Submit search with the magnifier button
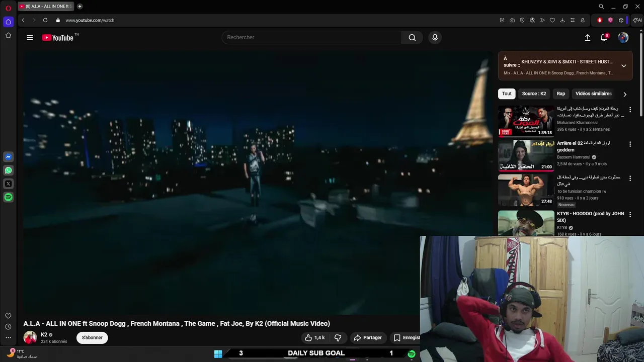644x362 pixels. click(x=412, y=38)
